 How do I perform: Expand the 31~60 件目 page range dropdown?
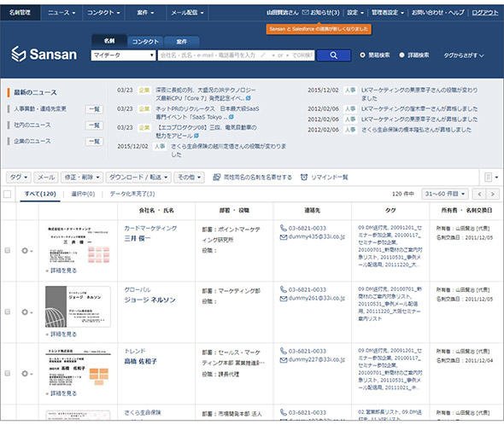(445, 194)
